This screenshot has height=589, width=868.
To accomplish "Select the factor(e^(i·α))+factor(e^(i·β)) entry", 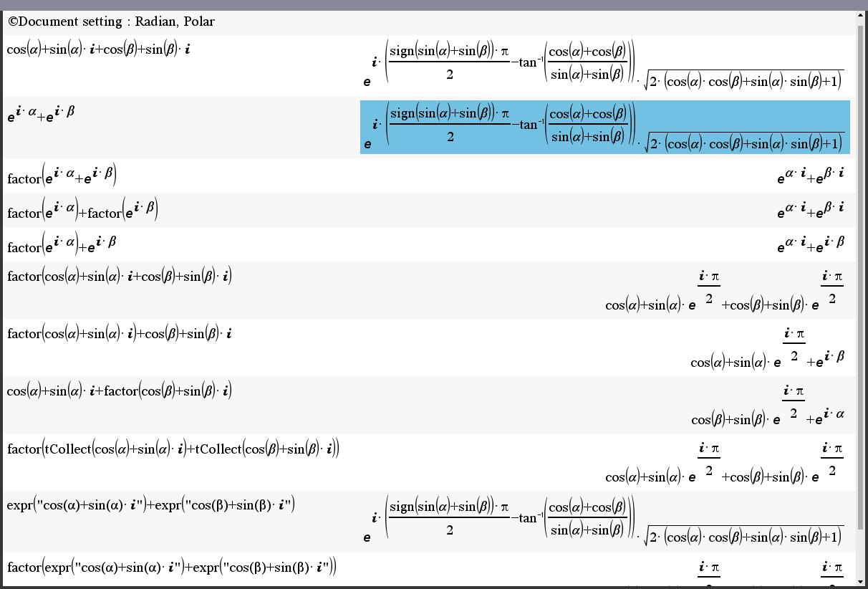I will click(82, 211).
